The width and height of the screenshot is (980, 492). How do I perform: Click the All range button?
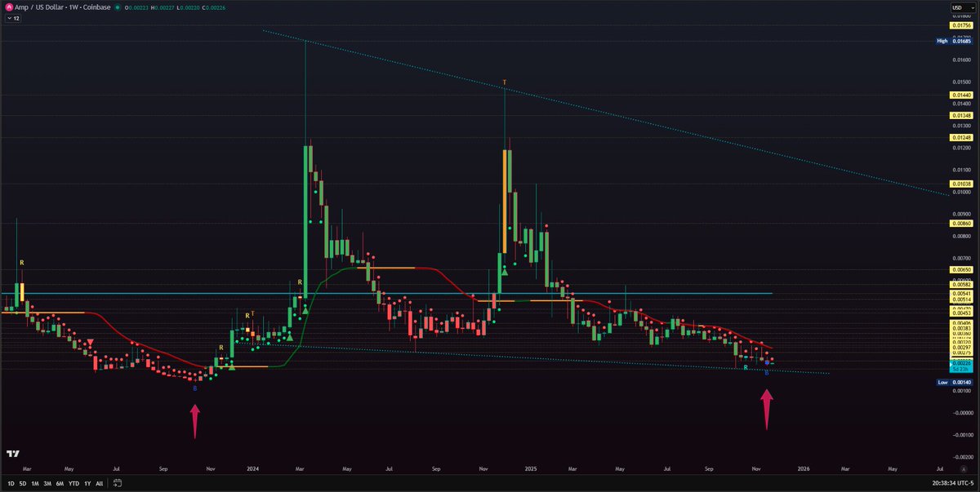pyautogui.click(x=100, y=483)
